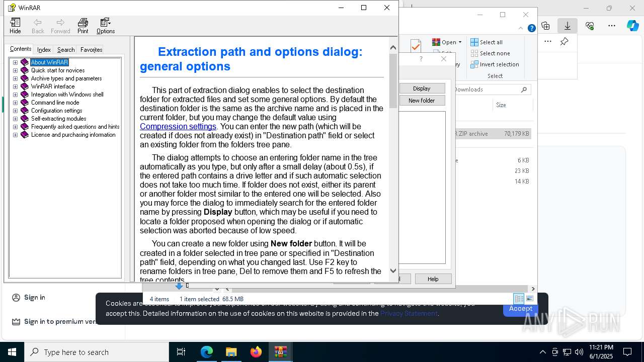The image size is (644, 362).
Task: Click Select none in Explorer ribbon
Action: (490, 53)
